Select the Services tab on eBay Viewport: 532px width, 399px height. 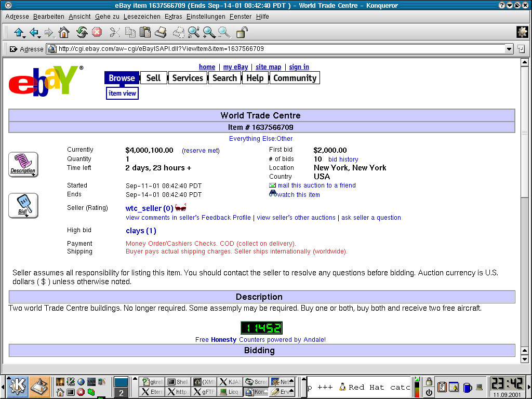pos(188,78)
